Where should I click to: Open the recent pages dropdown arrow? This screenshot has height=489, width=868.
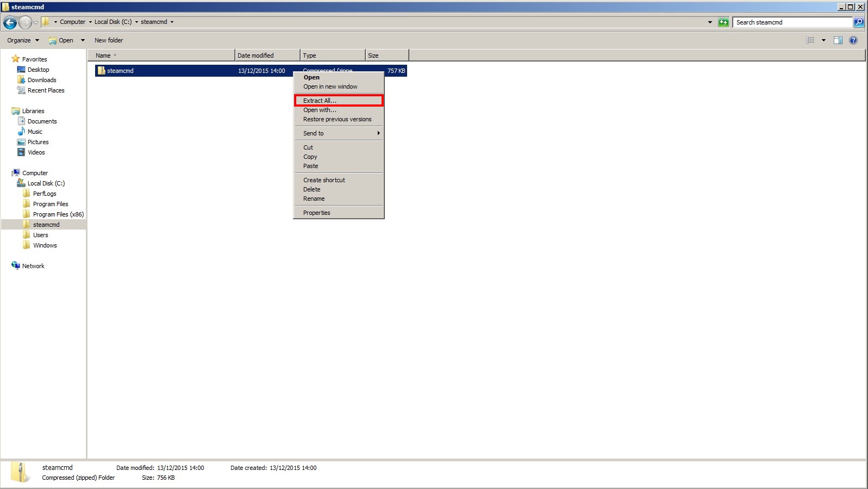(35, 22)
